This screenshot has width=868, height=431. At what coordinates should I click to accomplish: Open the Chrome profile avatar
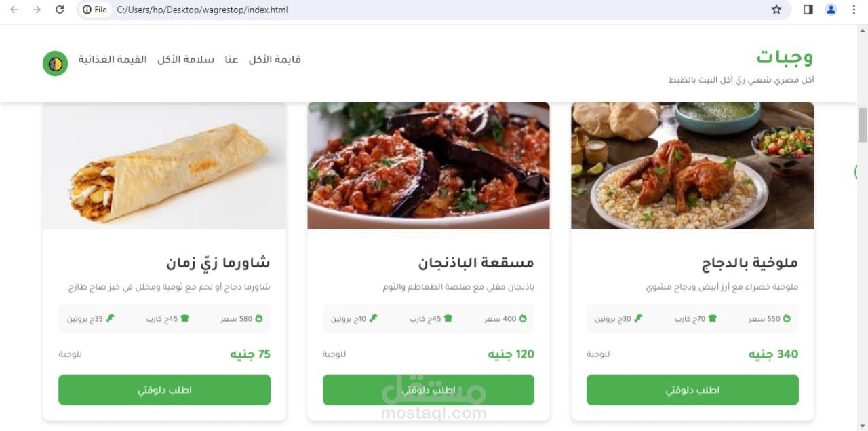831,10
